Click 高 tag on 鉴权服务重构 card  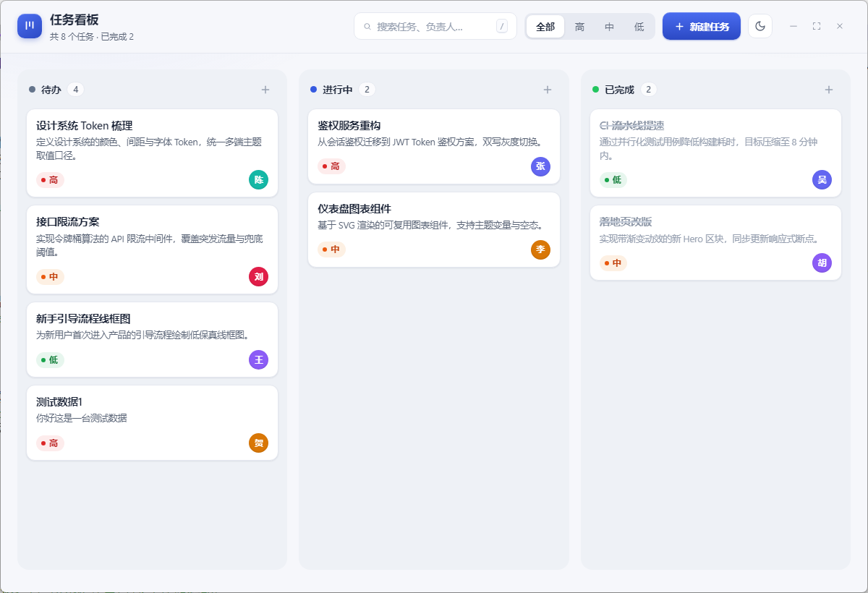pyautogui.click(x=331, y=166)
